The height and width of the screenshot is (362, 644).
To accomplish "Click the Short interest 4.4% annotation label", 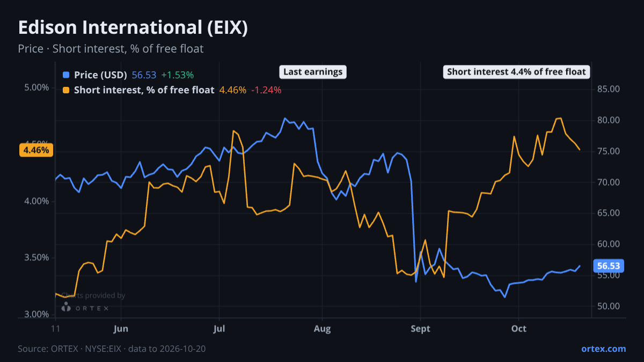I will pyautogui.click(x=516, y=72).
